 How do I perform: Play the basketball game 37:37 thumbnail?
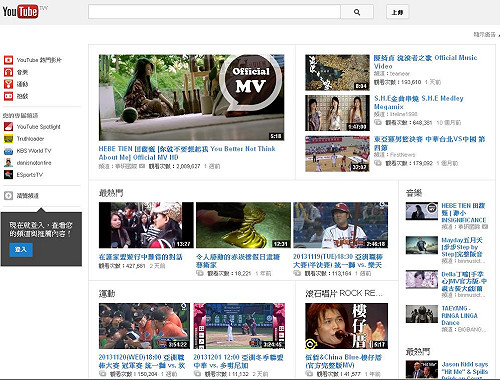click(x=337, y=154)
